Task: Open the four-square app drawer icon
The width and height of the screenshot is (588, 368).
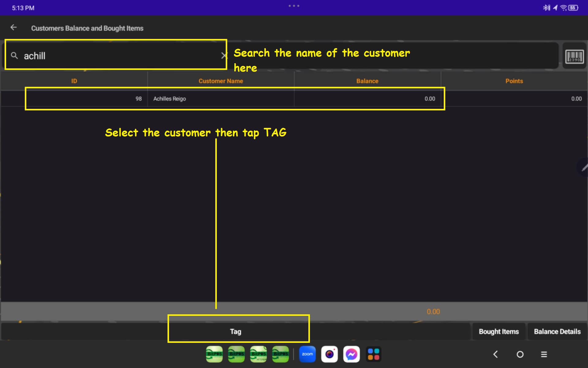Action: click(x=373, y=354)
